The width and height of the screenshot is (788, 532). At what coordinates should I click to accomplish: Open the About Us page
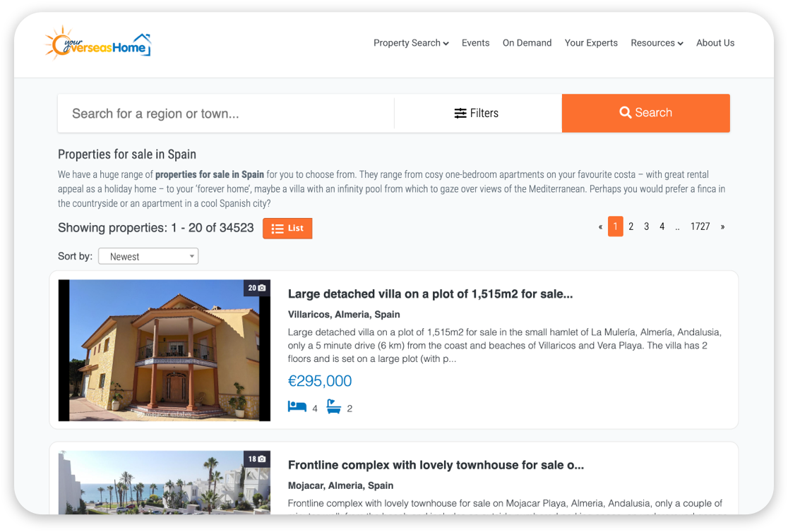715,43
